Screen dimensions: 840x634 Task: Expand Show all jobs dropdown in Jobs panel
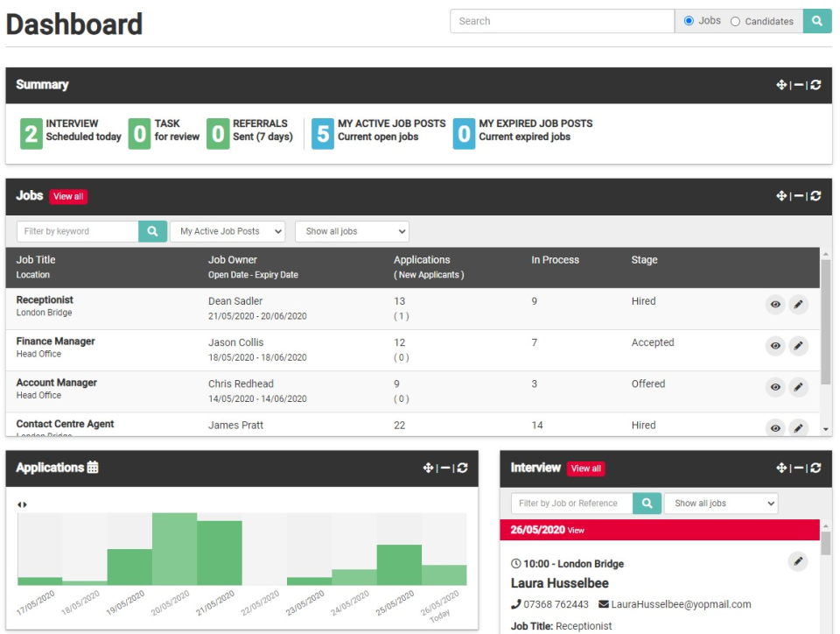click(352, 231)
